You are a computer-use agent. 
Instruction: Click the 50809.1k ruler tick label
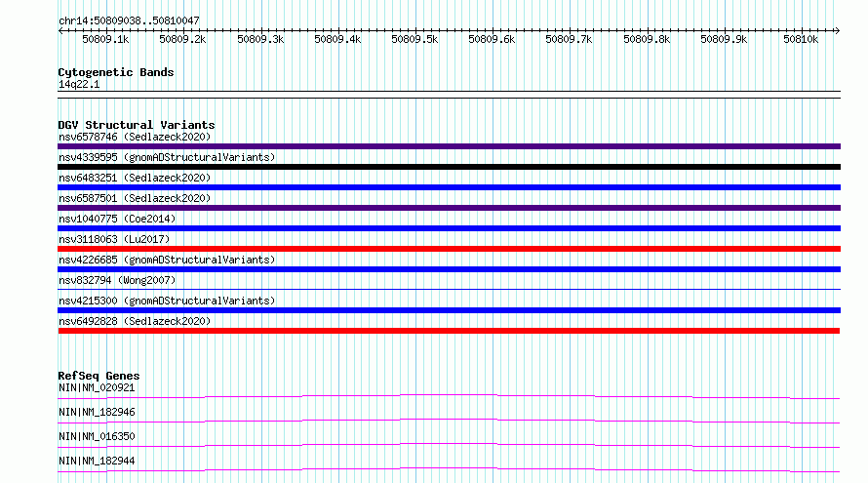click(x=105, y=39)
